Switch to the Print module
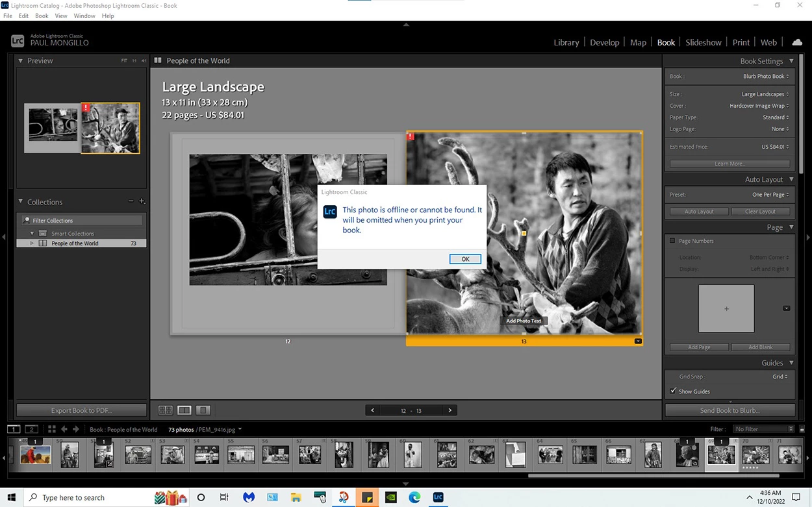 pos(741,42)
